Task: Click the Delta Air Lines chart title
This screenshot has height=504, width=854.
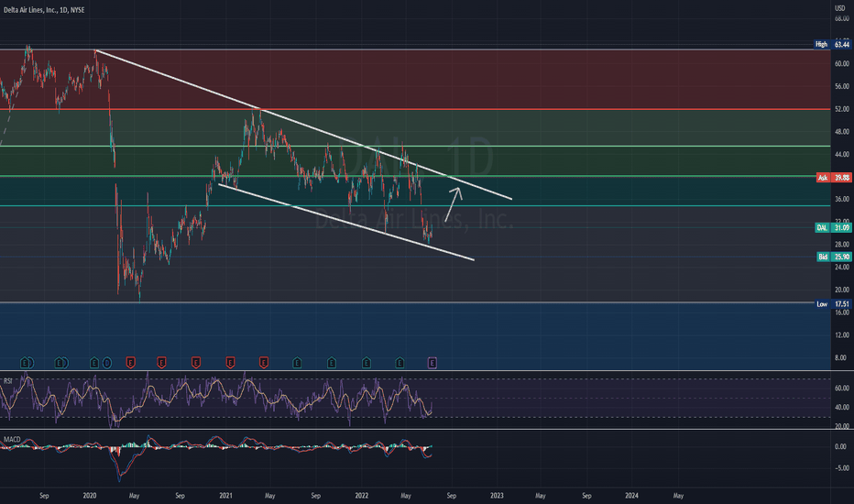Action: point(44,10)
